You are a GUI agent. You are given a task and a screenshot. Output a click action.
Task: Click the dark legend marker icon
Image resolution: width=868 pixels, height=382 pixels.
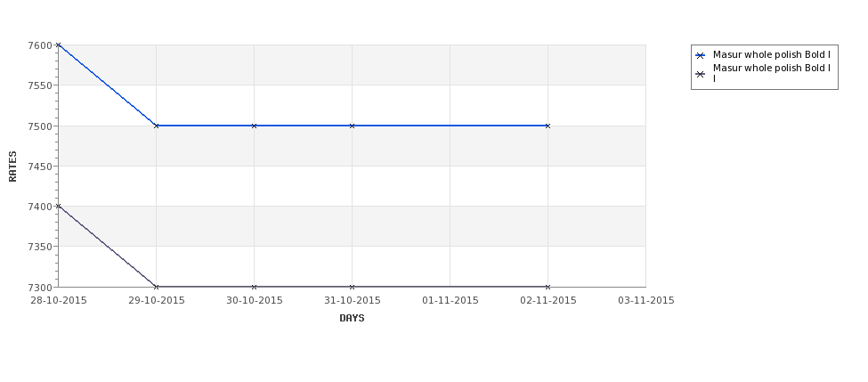[x=701, y=74]
